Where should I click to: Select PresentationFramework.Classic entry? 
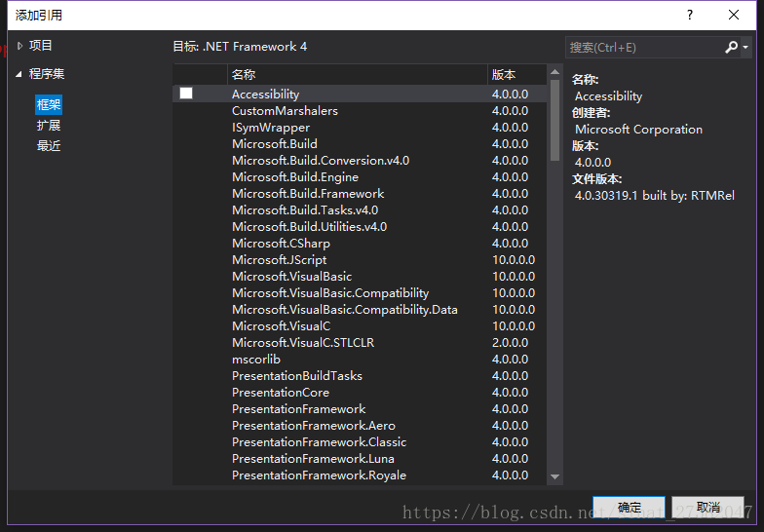click(x=360, y=442)
